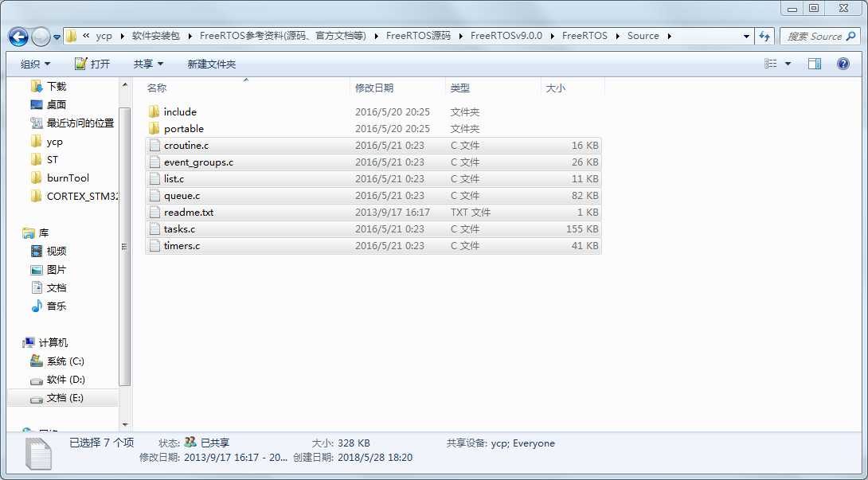Expand arrow after FreeRTOSv9.0.0 breadcrumb
The height and width of the screenshot is (480, 868).
[553, 36]
